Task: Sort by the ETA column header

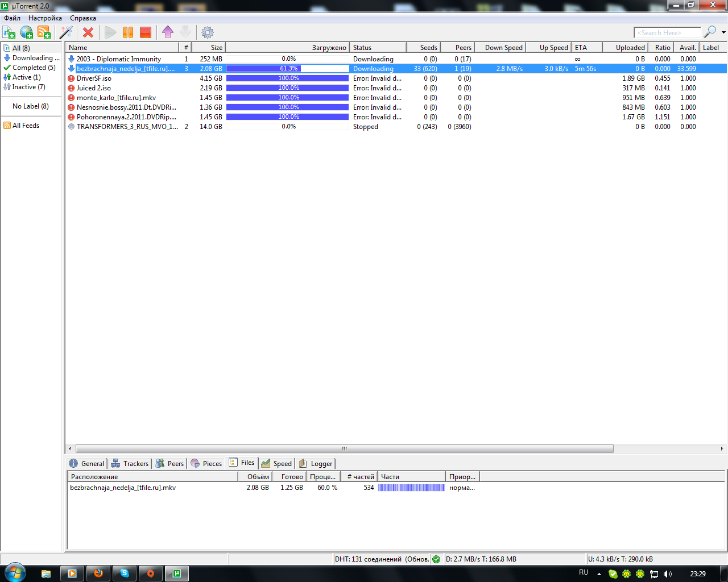Action: (586, 48)
